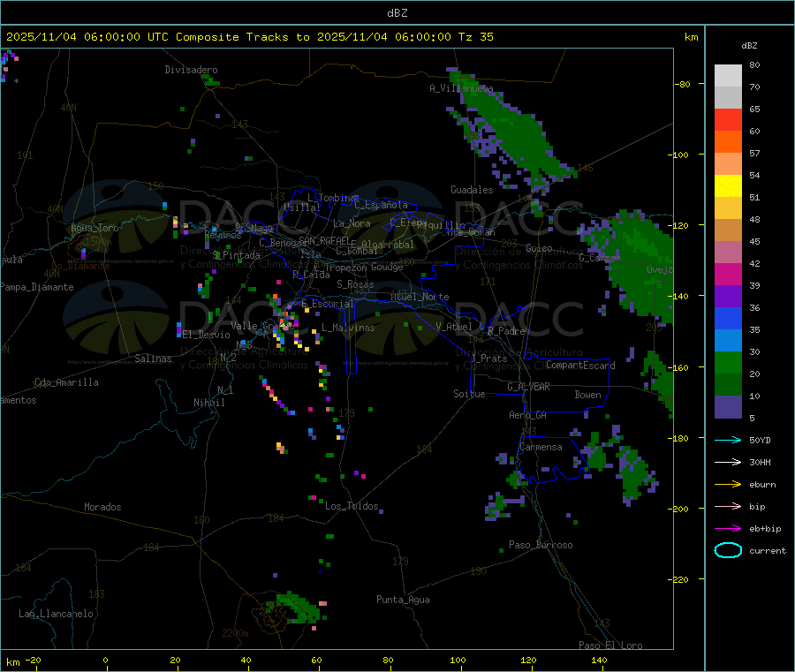The height and width of the screenshot is (672, 795).
Task: Click the magenta eb+bip arrow legend icon
Action: [728, 528]
